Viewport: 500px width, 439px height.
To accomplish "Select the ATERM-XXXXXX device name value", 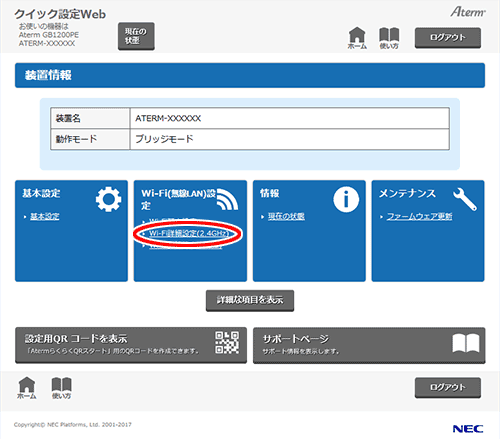I will pyautogui.click(x=168, y=118).
